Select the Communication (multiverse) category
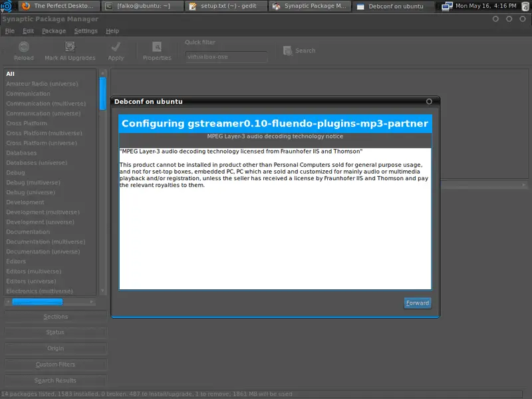 point(51,104)
